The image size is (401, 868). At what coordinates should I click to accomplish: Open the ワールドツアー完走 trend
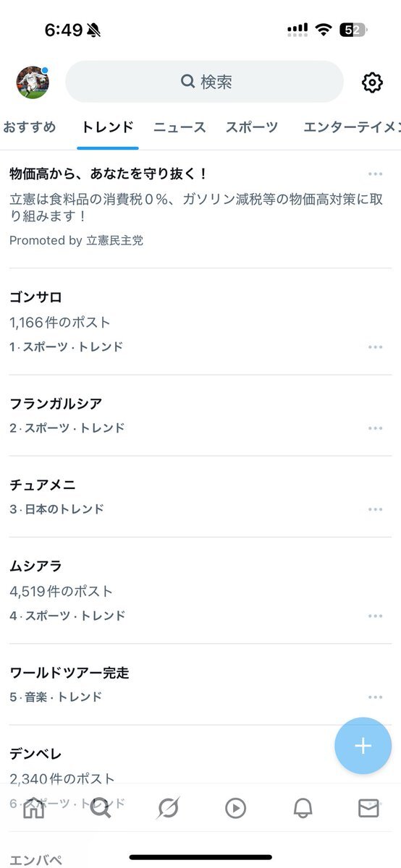point(200,684)
